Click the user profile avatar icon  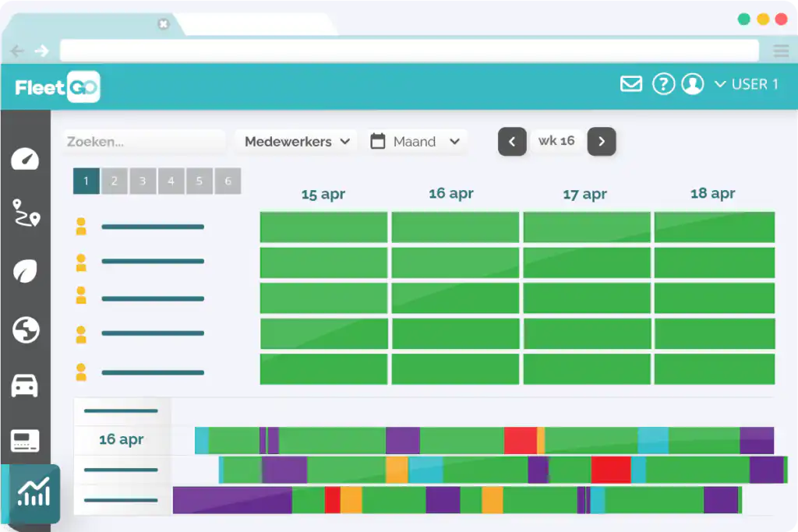pyautogui.click(x=693, y=84)
